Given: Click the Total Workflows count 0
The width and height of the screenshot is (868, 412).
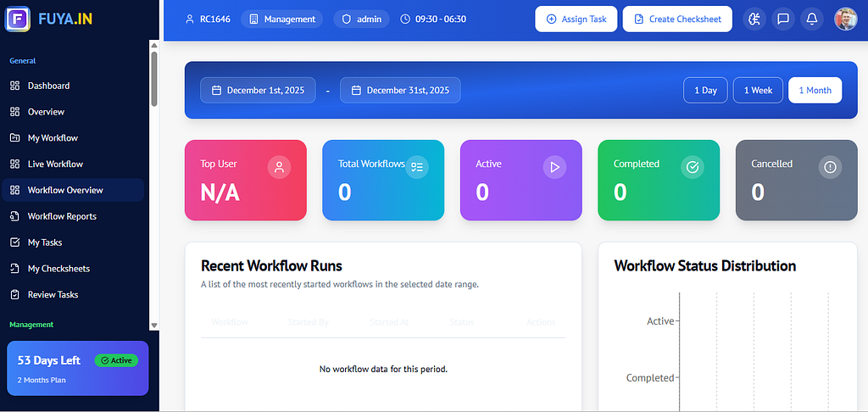Looking at the screenshot, I should [344, 192].
